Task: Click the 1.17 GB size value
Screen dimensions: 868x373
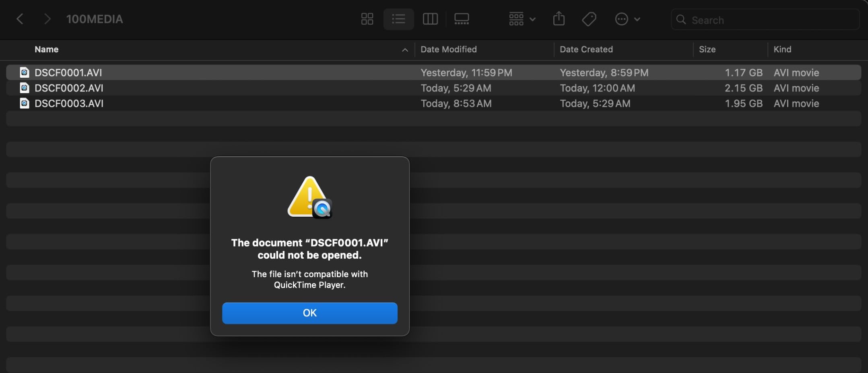Action: [x=744, y=73]
